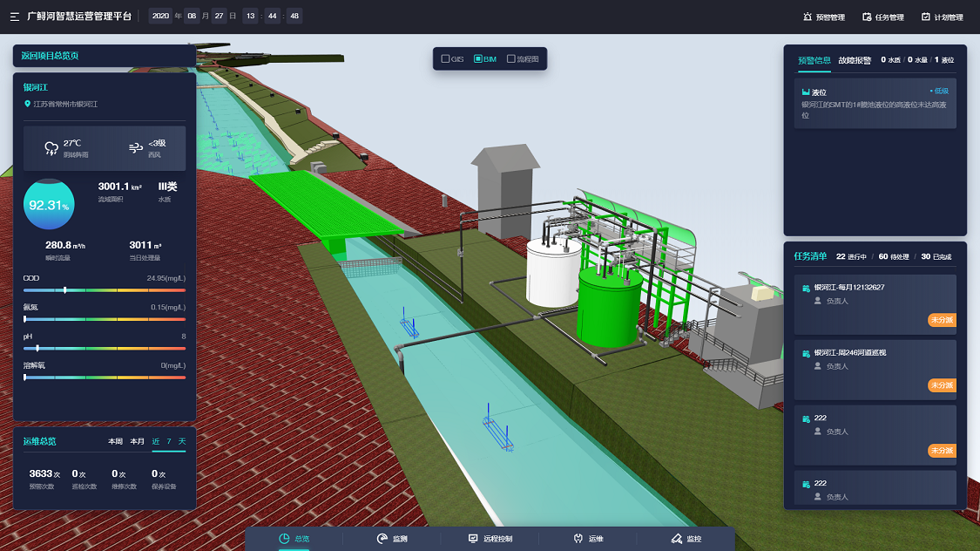Click 未分派 button on 银河江-每月12132627 task

point(942,320)
